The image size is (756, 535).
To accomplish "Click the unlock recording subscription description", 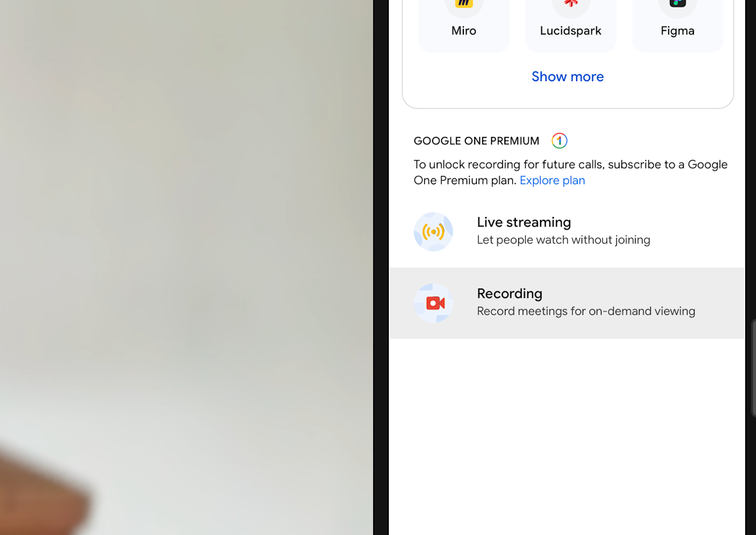I will (x=570, y=172).
